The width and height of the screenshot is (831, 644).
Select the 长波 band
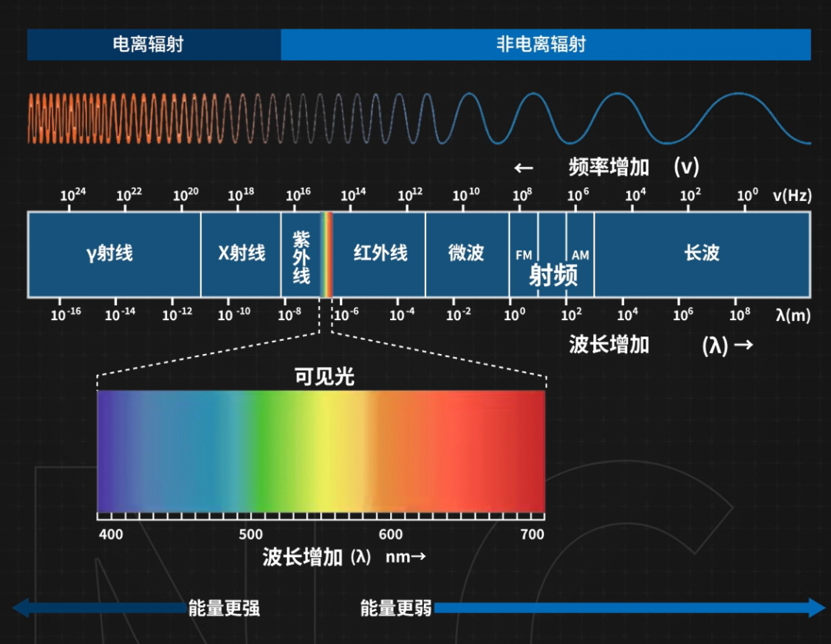[x=702, y=254]
